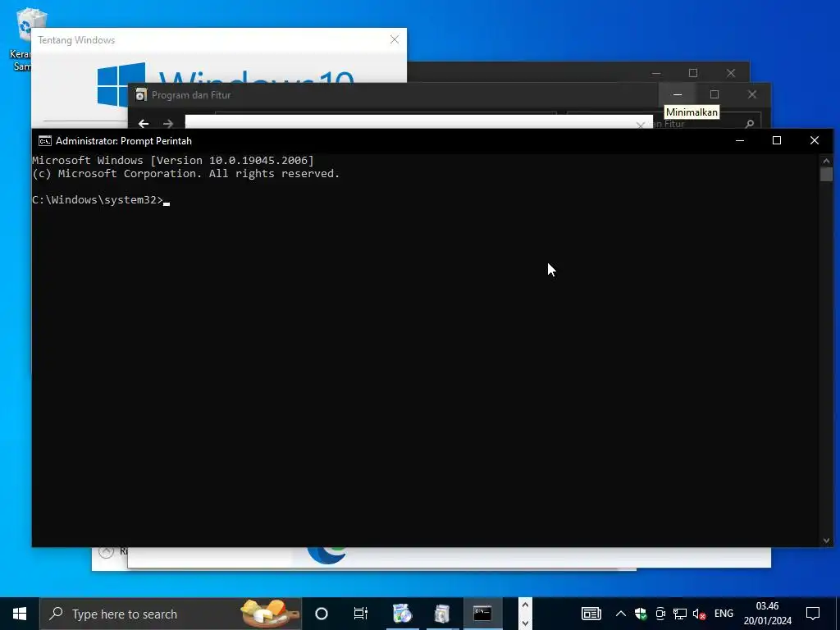Click the taskbar toolbar scroll down arrow
The height and width of the screenshot is (630, 840).
point(525,623)
